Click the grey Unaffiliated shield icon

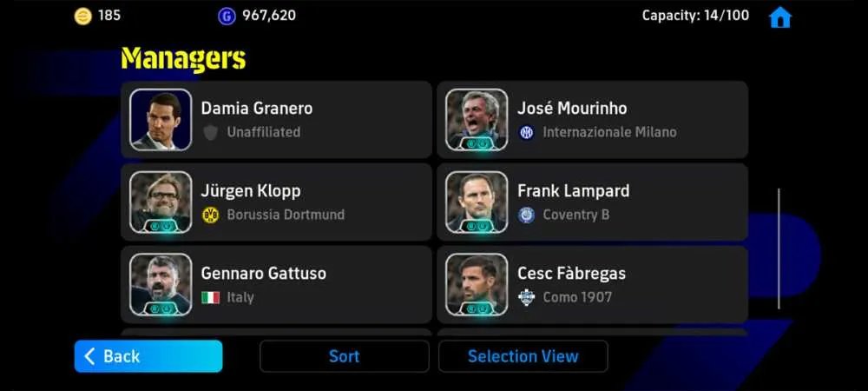click(x=210, y=132)
